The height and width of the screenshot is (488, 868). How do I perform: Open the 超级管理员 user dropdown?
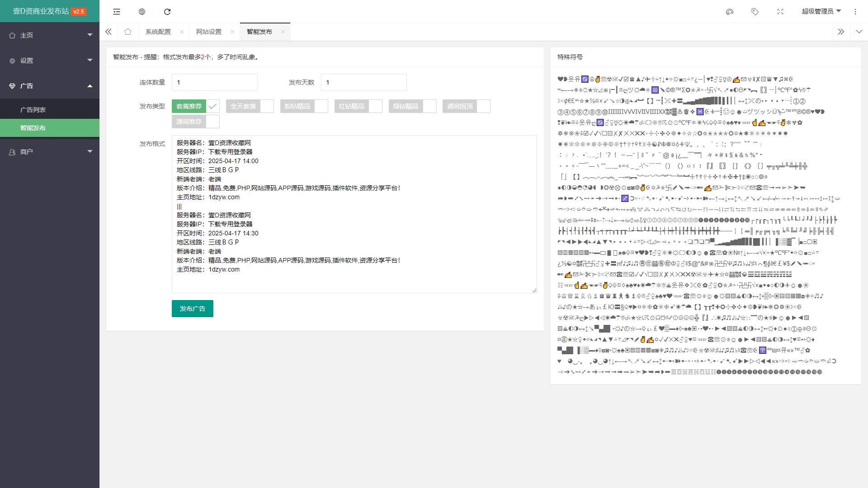pos(821,12)
